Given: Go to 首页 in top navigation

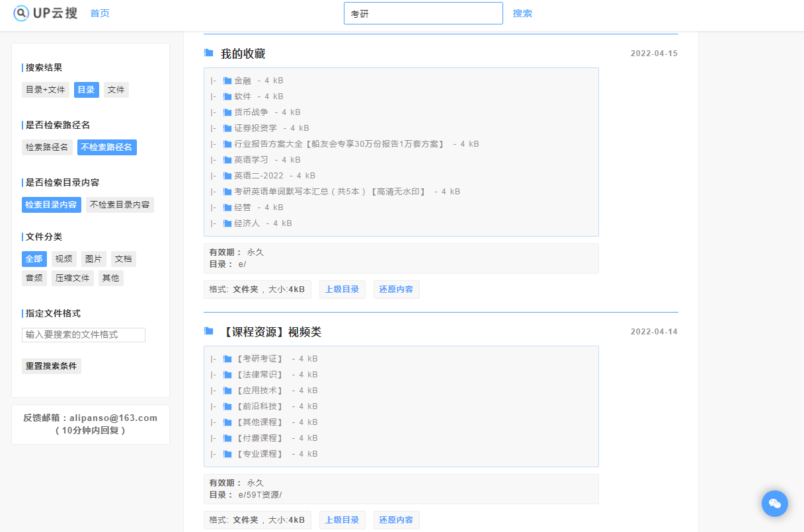Looking at the screenshot, I should click(100, 13).
